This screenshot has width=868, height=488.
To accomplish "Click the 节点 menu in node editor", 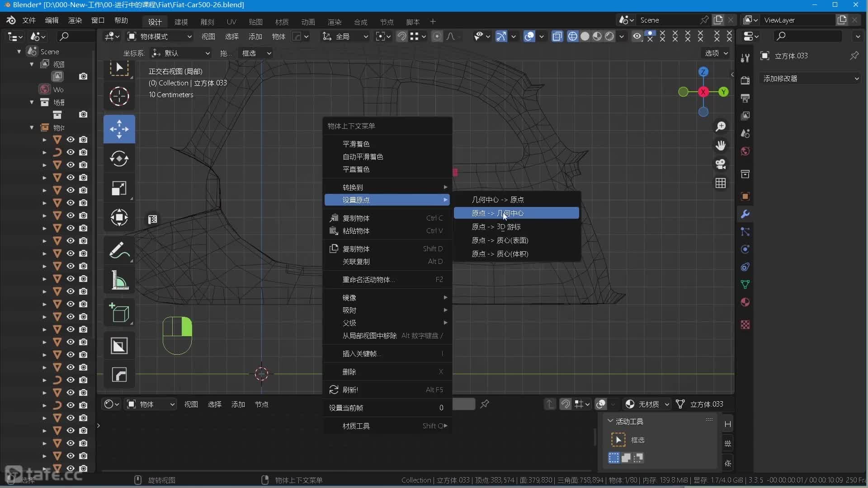I will point(261,404).
